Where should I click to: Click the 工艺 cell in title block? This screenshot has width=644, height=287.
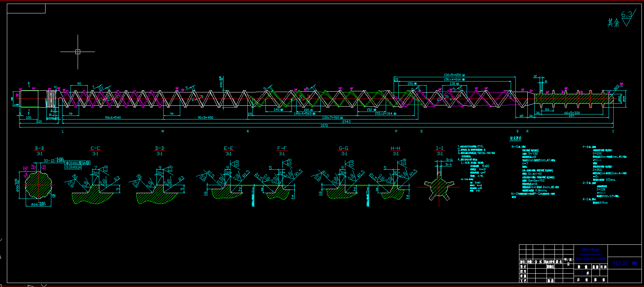[523, 281]
